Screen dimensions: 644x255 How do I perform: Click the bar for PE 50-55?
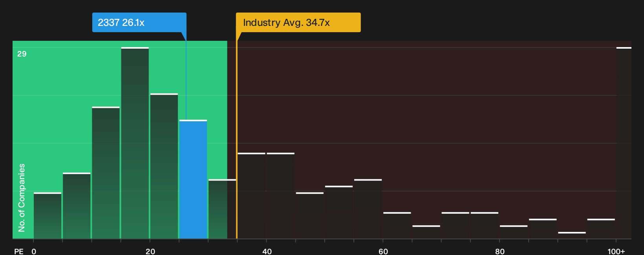[339, 212]
